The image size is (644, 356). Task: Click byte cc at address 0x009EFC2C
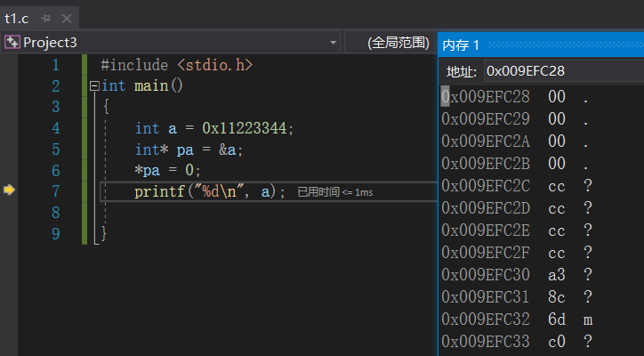point(557,185)
